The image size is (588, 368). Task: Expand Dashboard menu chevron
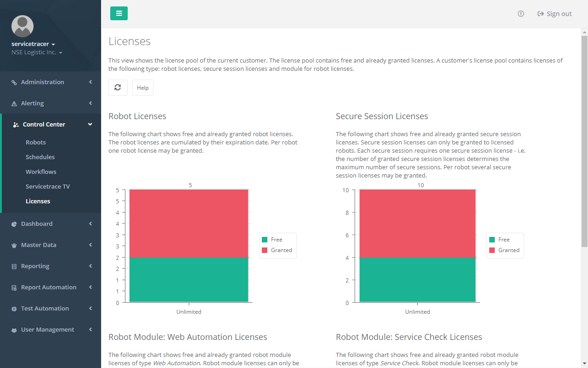(x=90, y=224)
